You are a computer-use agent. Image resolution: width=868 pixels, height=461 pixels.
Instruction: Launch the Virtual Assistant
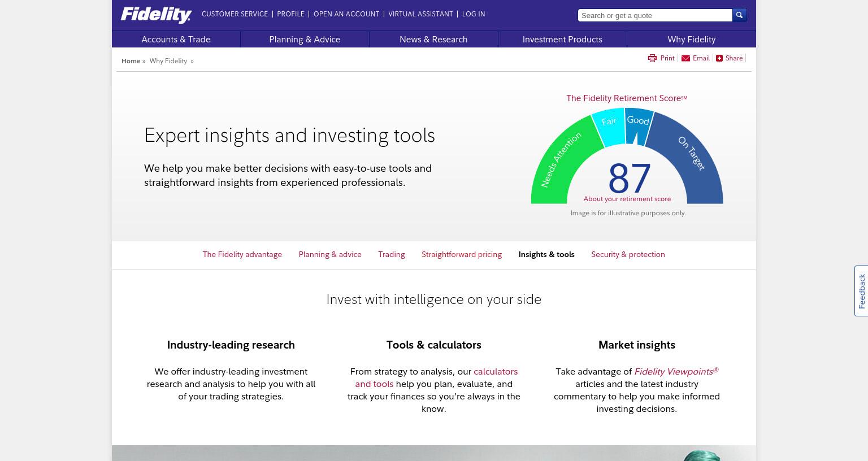(420, 14)
